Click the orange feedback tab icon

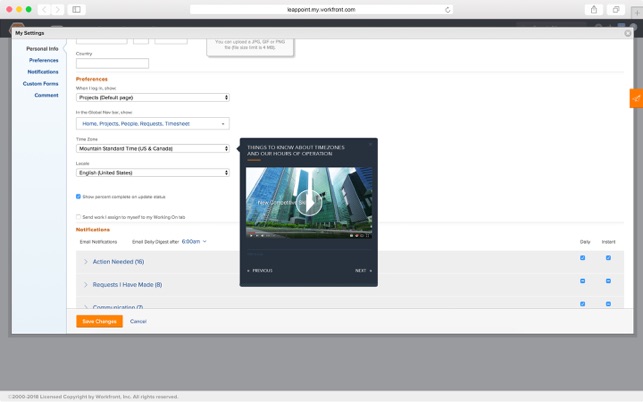636,98
